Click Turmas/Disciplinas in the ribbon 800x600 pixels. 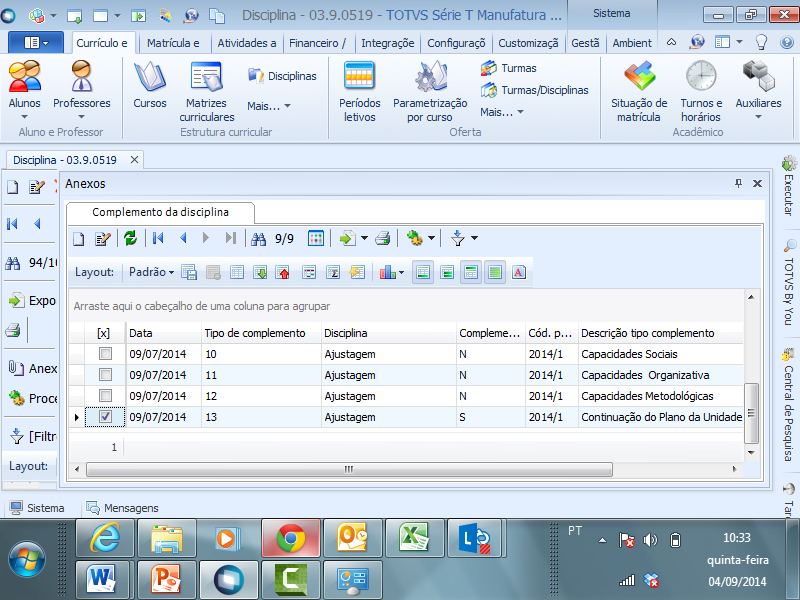pyautogui.click(x=544, y=90)
